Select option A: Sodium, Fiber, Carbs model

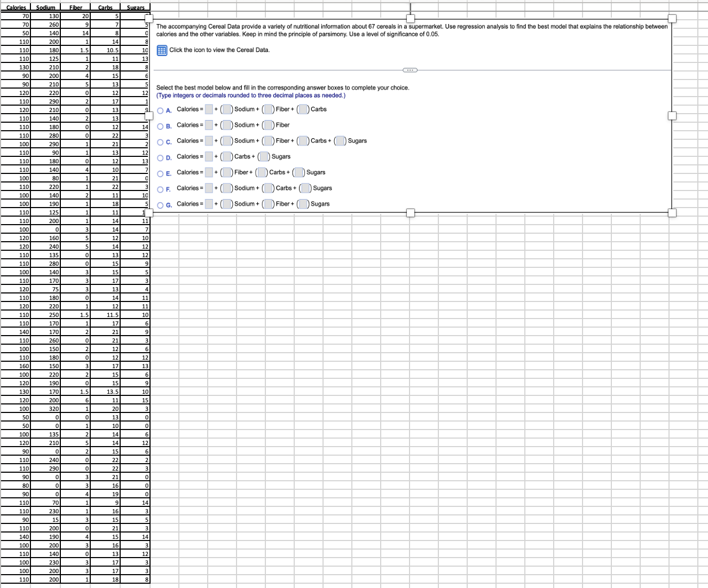pos(161,110)
